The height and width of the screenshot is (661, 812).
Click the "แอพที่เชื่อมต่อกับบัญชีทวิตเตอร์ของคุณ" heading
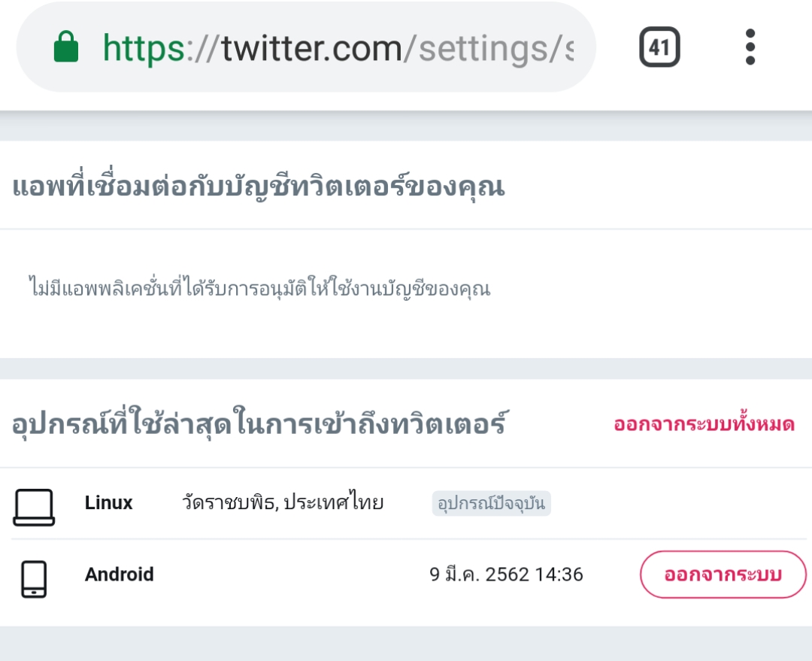tap(258, 187)
